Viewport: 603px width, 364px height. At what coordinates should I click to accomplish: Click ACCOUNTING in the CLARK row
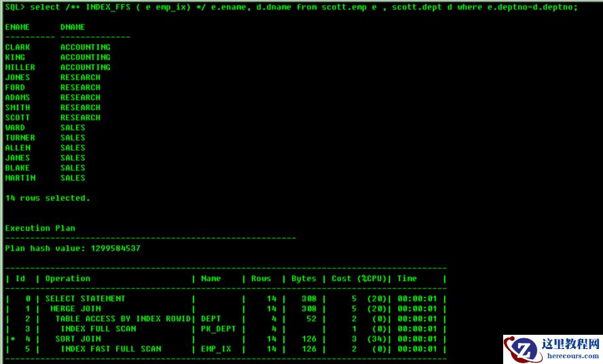(x=86, y=48)
